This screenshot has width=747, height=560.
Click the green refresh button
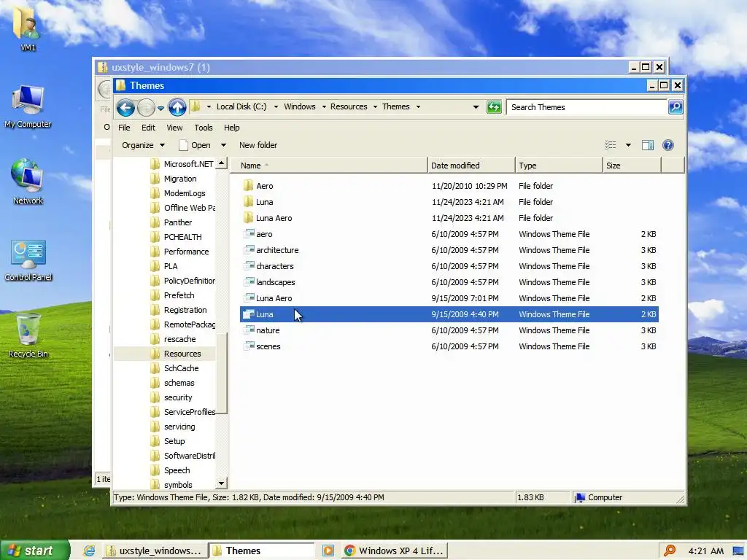point(494,107)
